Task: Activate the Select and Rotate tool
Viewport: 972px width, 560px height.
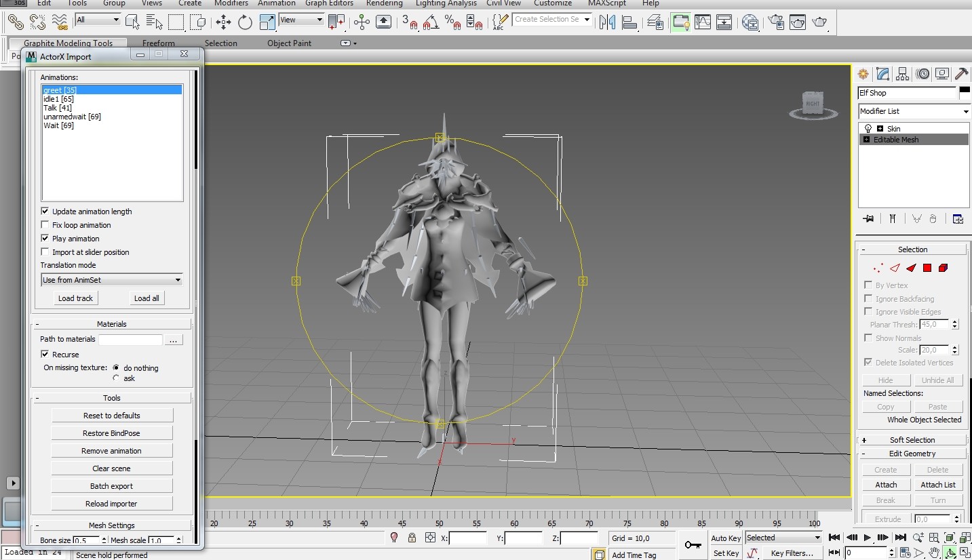Action: (245, 22)
